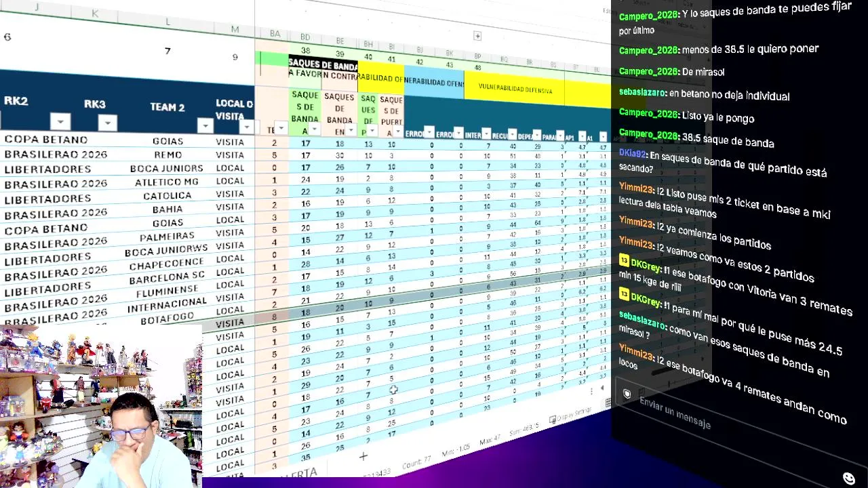
Task: Select the CHAPECOENCE team cell
Action: [x=167, y=265]
